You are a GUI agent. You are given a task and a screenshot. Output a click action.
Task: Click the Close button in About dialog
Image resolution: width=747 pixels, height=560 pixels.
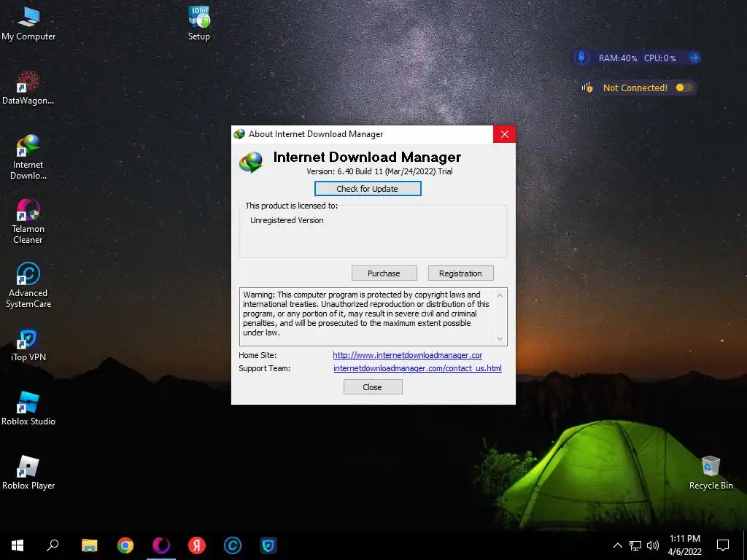pos(373,387)
